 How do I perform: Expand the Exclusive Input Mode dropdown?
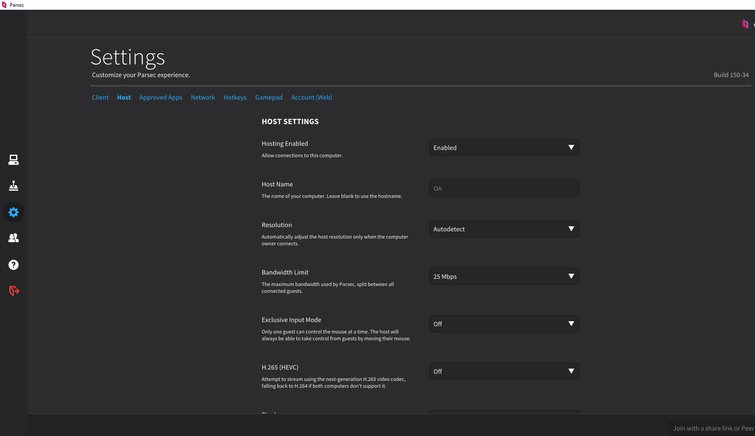point(504,324)
